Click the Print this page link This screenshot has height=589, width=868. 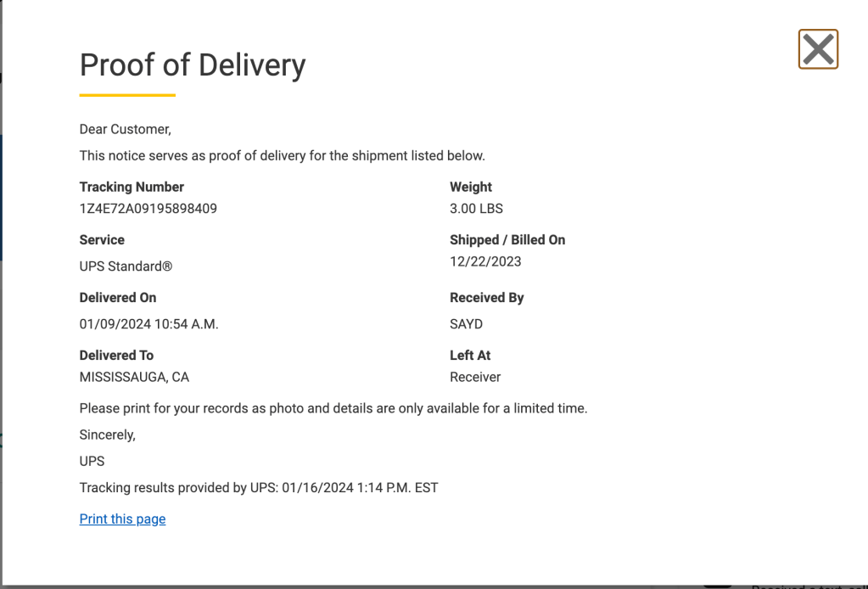tap(122, 519)
